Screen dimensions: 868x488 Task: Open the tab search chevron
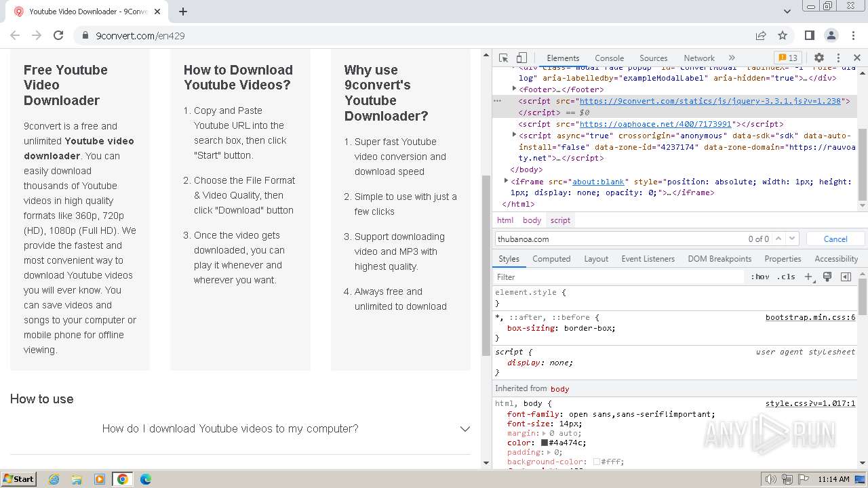[x=787, y=12]
